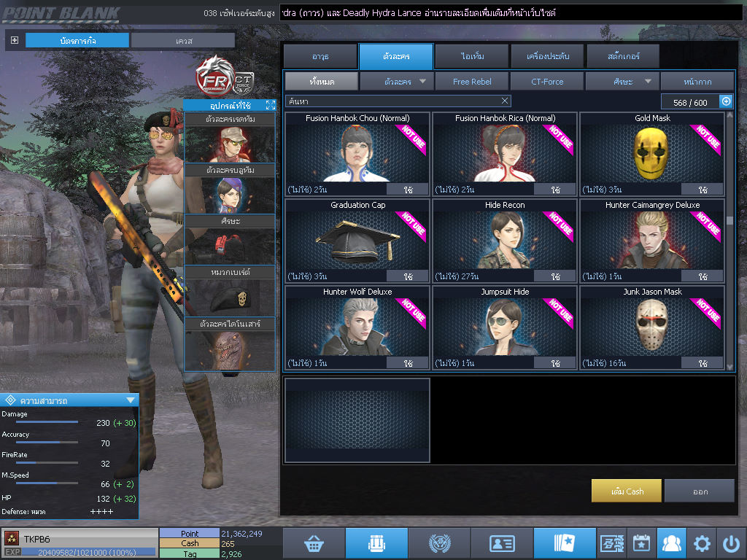Image resolution: width=747 pixels, height=560 pixels.
Task: Open the ID card profile icon
Action: tap(502, 542)
